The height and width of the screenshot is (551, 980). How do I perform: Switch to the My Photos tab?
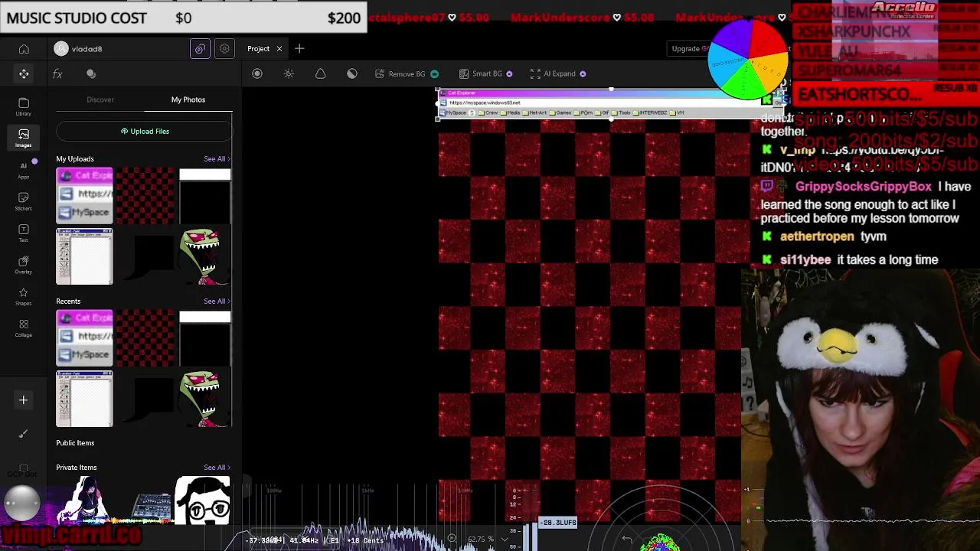188,99
